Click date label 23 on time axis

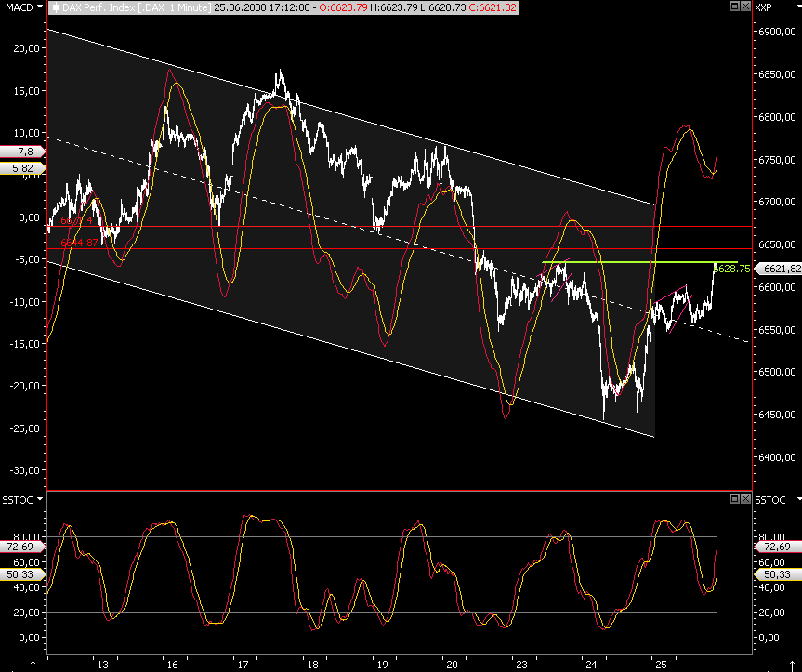(521, 665)
